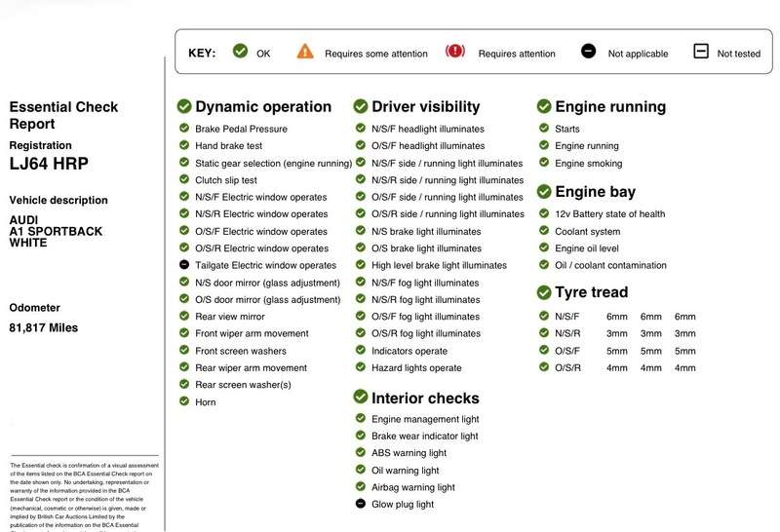Click green check icon beside Dynamic operation heading
Image resolution: width=780 pixels, height=532 pixels.
(x=184, y=106)
